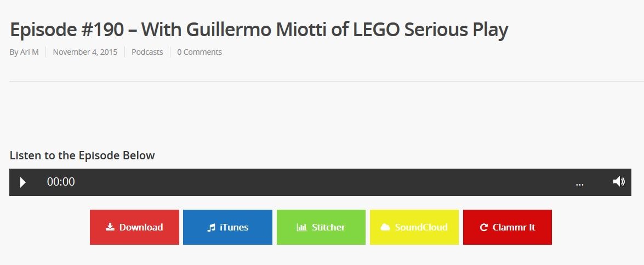Image resolution: width=644 pixels, height=265 pixels.
Task: Click the Clammr It refresh icon
Action: [484, 227]
